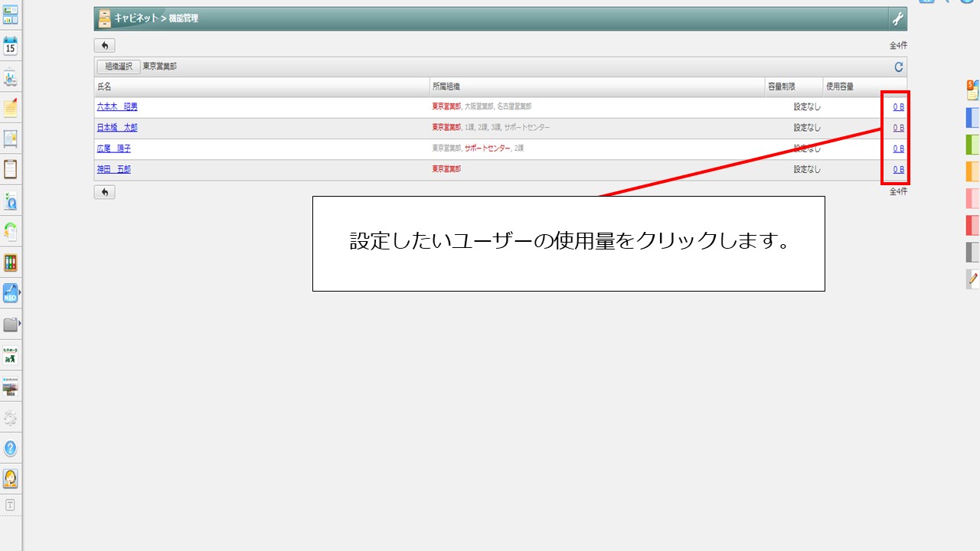
Task: Click 広尾 陽子's organization list text
Action: click(478, 148)
